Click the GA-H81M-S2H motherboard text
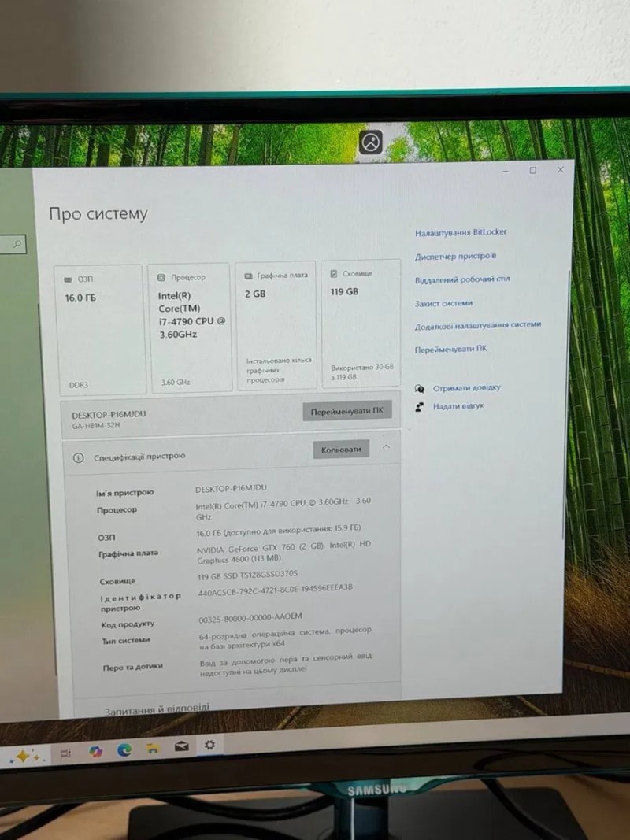 point(96,426)
